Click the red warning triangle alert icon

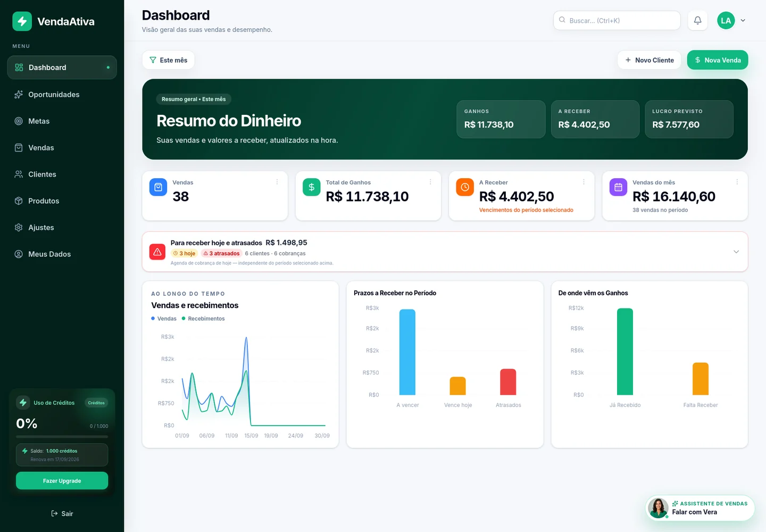tap(157, 252)
